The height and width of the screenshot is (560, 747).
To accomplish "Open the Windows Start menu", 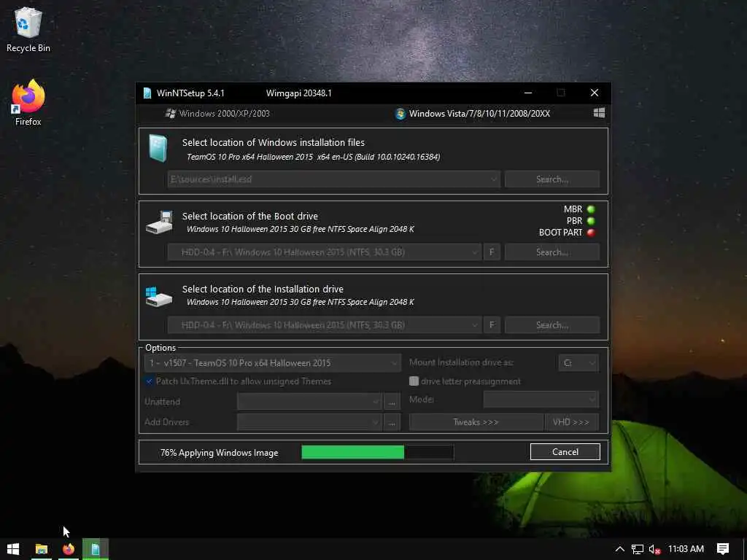I will [x=13, y=549].
